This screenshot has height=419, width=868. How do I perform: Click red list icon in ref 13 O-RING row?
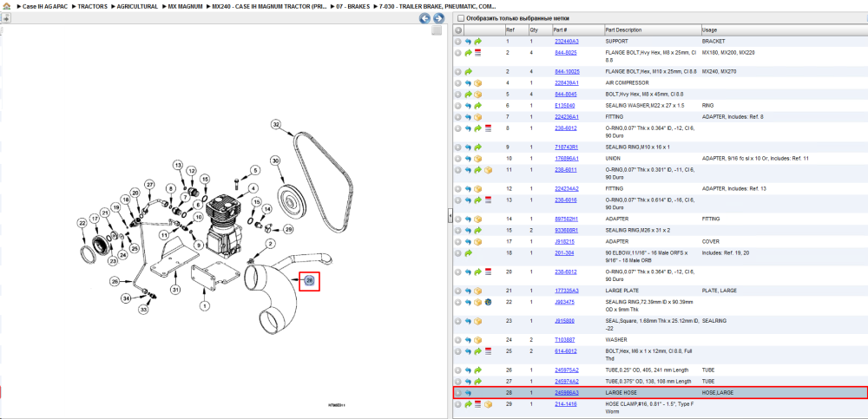pos(488,200)
